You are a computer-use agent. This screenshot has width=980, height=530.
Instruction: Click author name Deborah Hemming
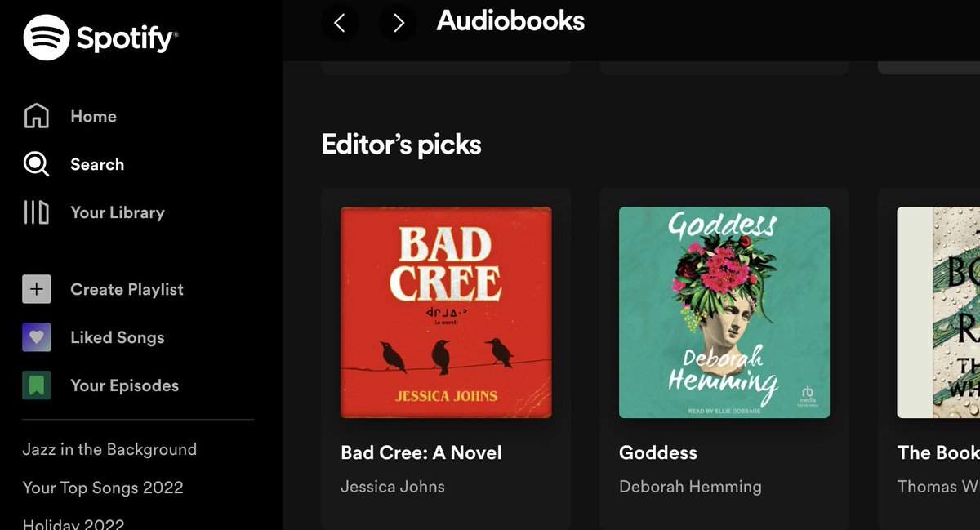coord(690,487)
